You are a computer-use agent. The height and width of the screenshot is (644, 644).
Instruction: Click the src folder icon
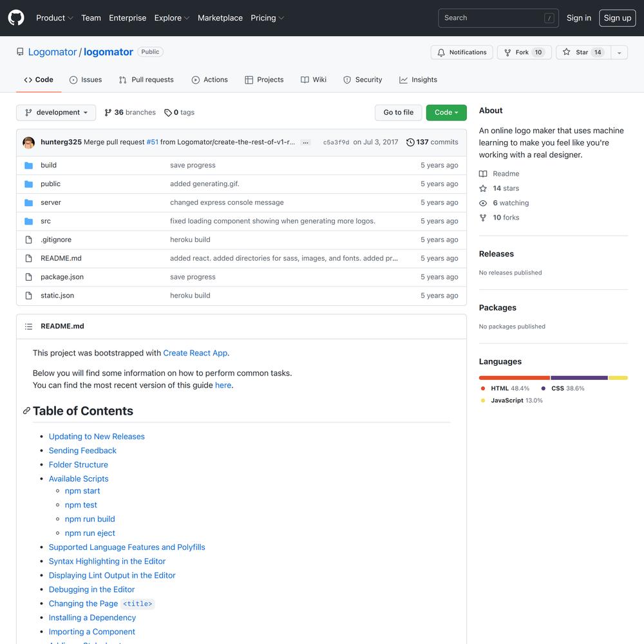[29, 222]
